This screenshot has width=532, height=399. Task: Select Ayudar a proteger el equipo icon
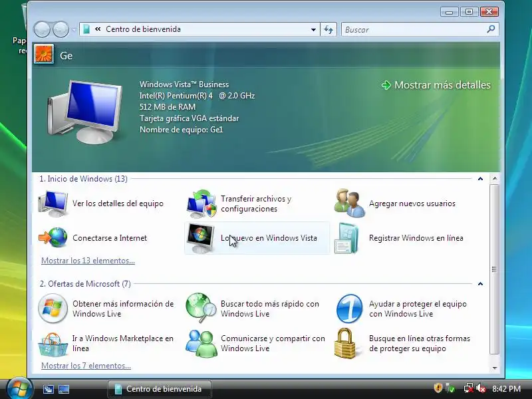click(x=350, y=309)
